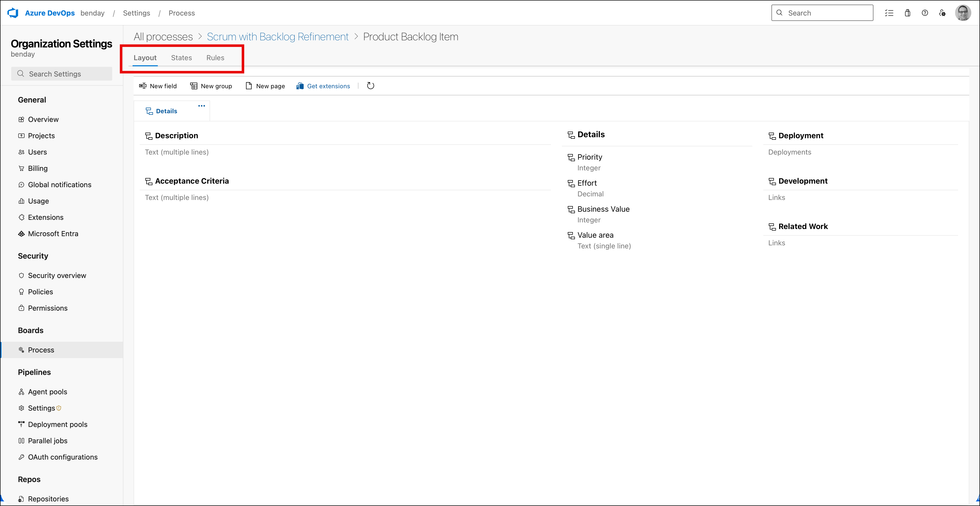Open the more options menu on Details page
The image size is (980, 506).
tap(201, 106)
